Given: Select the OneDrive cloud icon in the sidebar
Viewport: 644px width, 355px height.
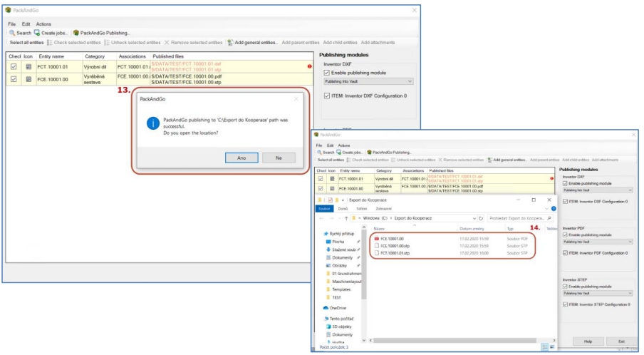Looking at the screenshot, I should coord(324,307).
